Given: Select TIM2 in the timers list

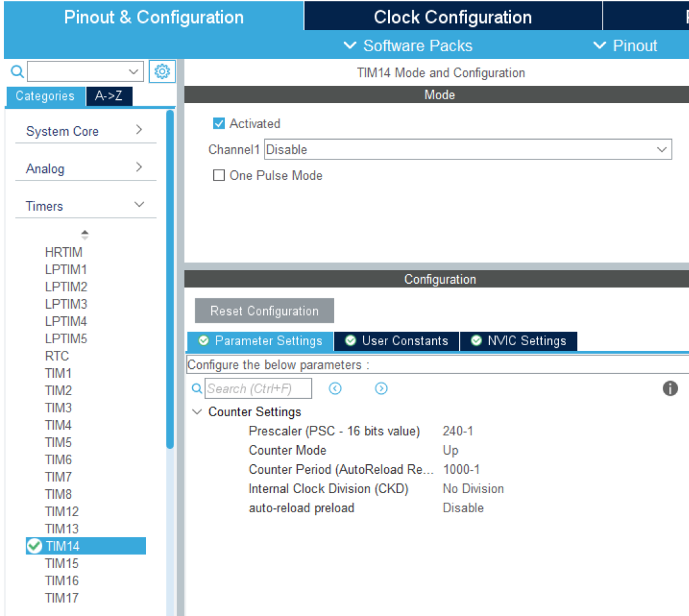Looking at the screenshot, I should coord(58,390).
